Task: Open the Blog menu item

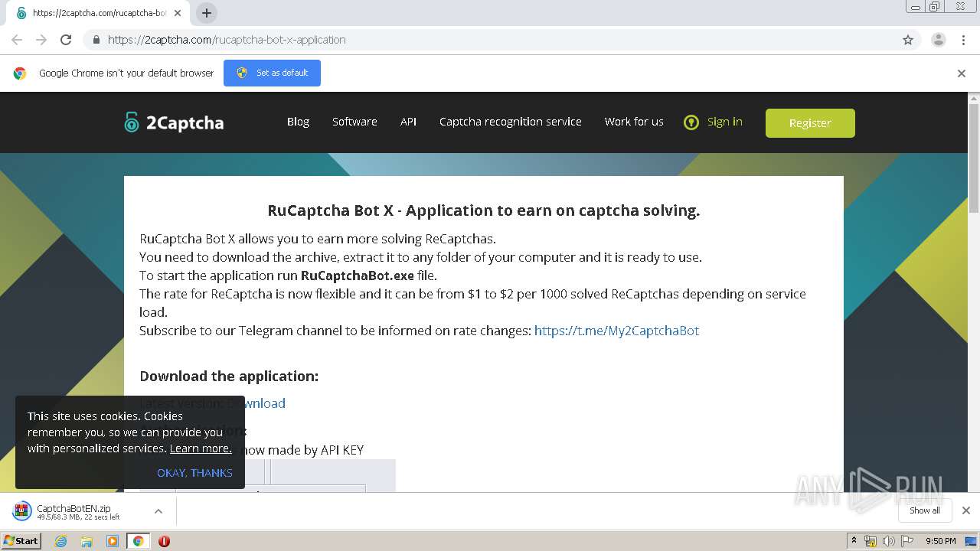Action: tap(298, 122)
